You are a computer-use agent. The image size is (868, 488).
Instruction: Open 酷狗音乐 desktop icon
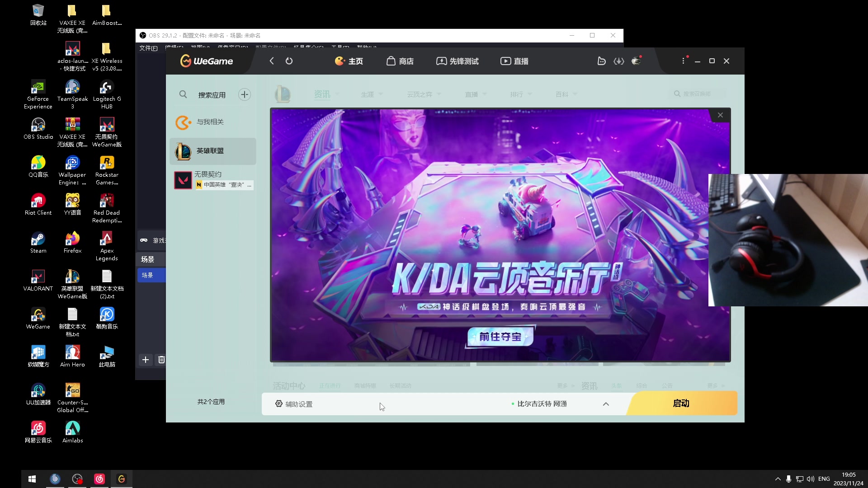point(107,319)
